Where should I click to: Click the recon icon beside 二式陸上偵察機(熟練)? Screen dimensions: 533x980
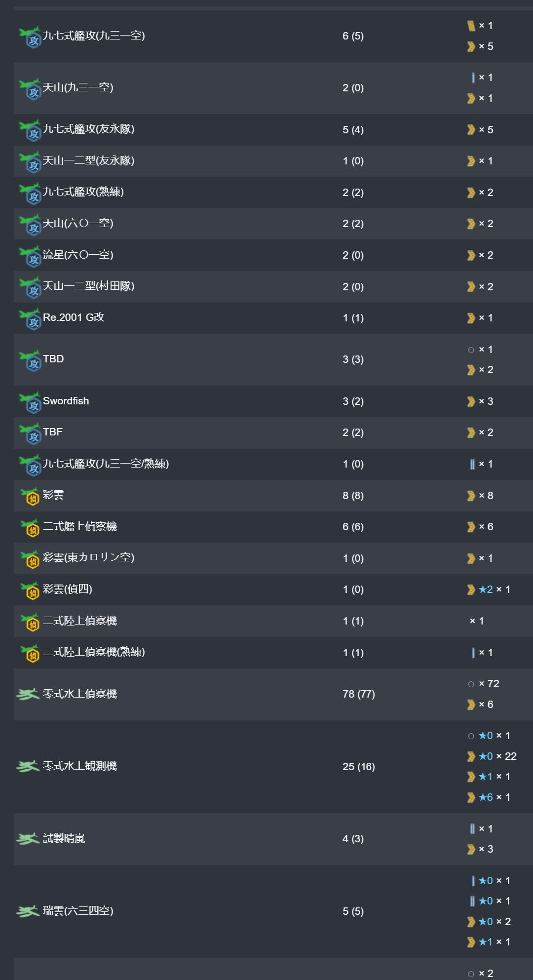[x=30, y=653]
